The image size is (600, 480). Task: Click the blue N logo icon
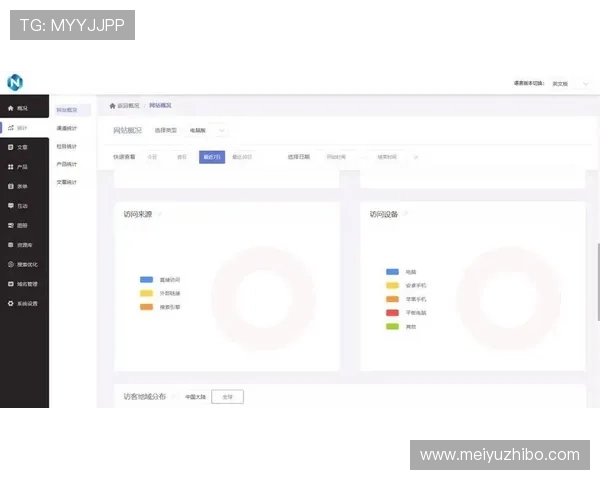[15, 82]
